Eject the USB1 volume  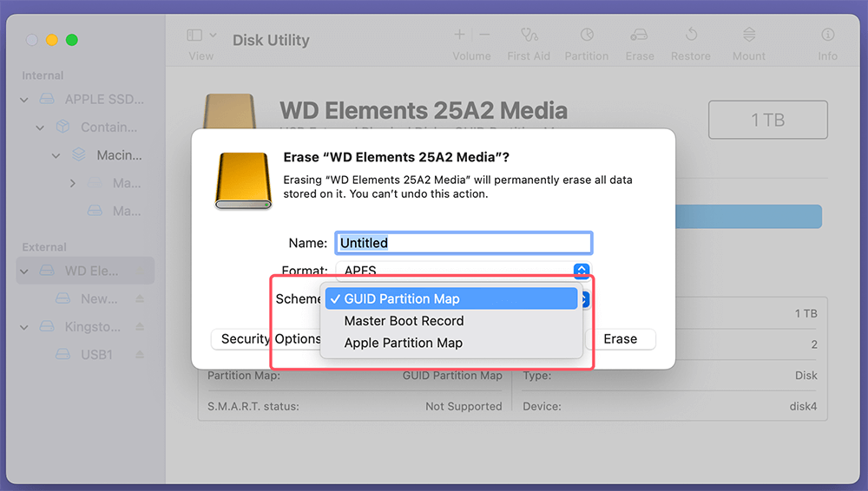click(x=140, y=354)
